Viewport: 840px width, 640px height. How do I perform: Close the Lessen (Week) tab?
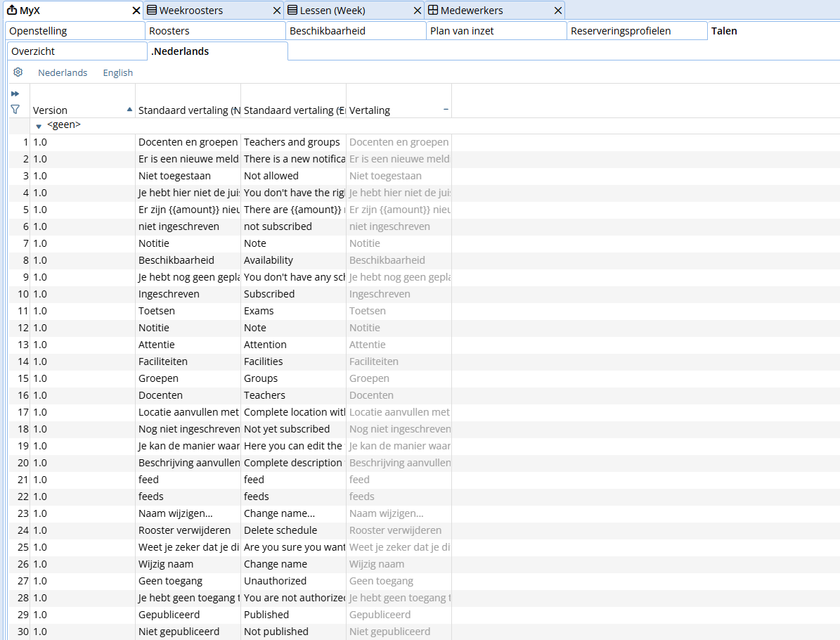pos(418,11)
